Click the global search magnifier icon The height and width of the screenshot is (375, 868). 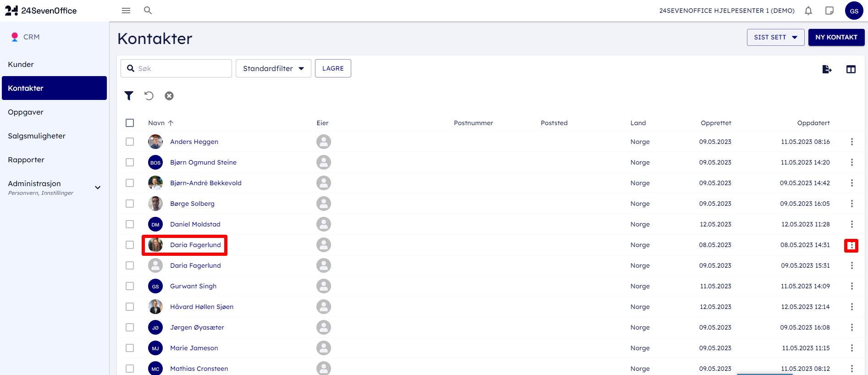tap(148, 11)
